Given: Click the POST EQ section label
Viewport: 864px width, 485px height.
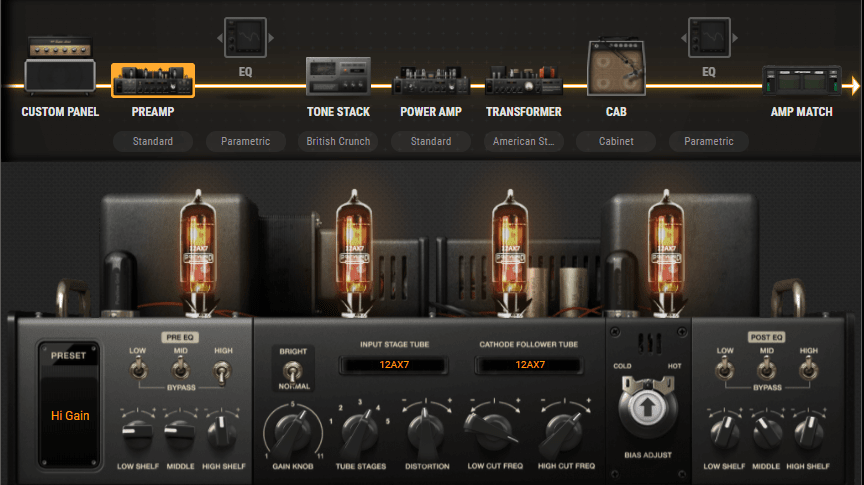Looking at the screenshot, I should click(766, 337).
